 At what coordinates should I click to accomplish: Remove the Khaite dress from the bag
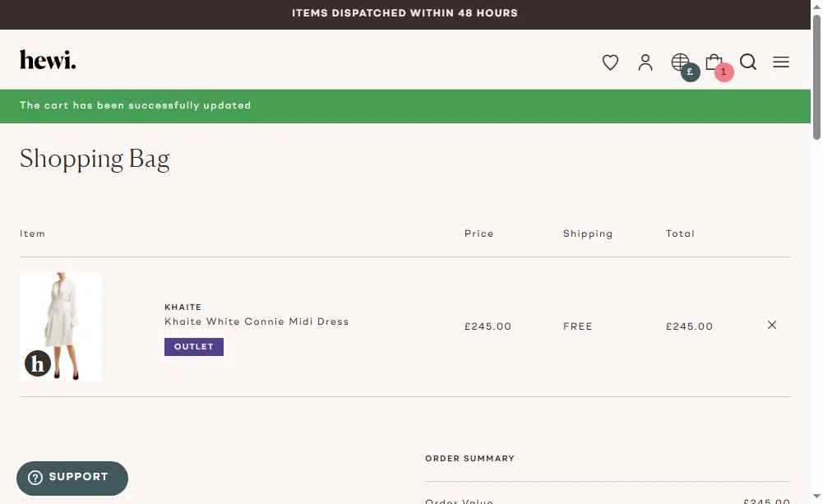click(771, 325)
